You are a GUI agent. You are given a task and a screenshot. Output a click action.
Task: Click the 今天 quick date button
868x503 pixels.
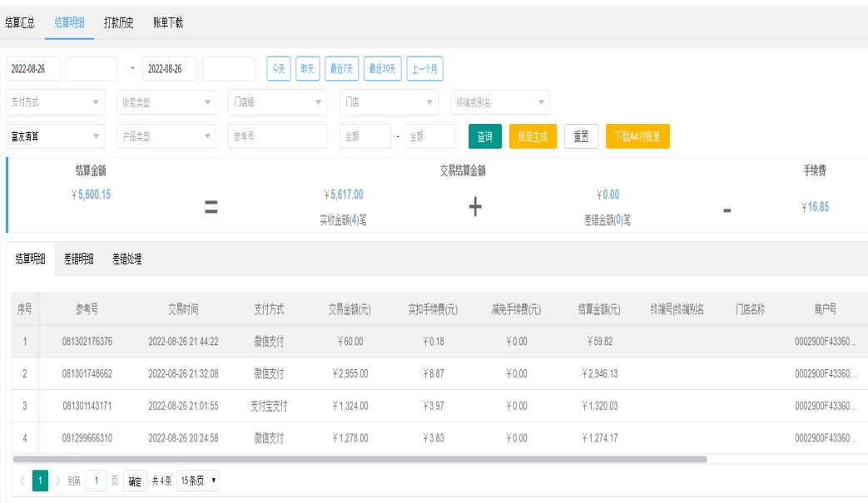(278, 68)
